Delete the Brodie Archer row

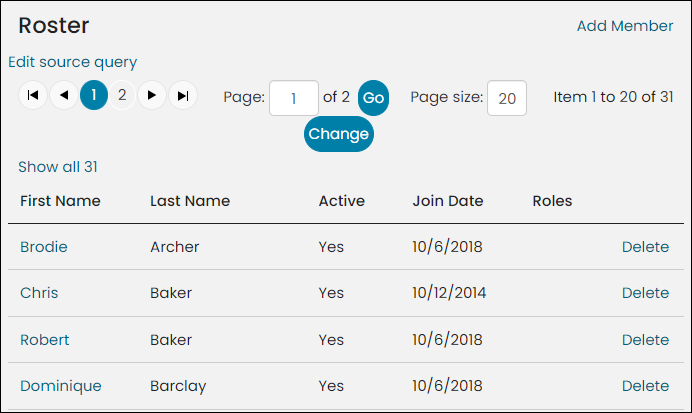tap(645, 247)
